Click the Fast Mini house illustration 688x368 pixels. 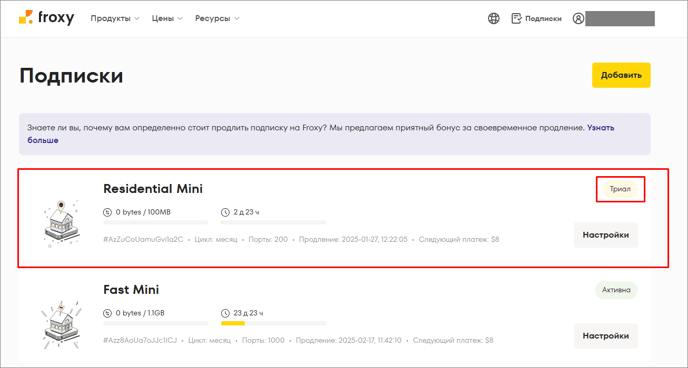[61, 325]
